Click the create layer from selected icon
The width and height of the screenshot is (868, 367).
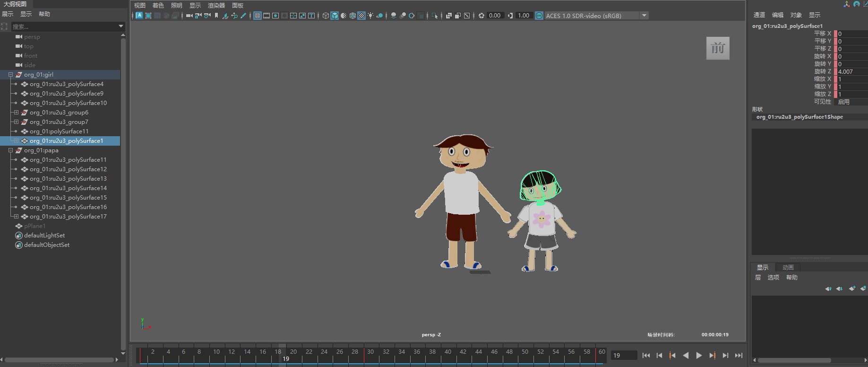pyautogui.click(x=863, y=288)
